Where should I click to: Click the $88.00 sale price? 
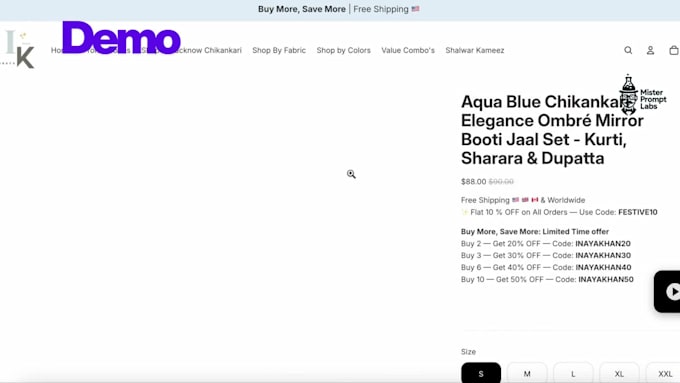pos(474,181)
